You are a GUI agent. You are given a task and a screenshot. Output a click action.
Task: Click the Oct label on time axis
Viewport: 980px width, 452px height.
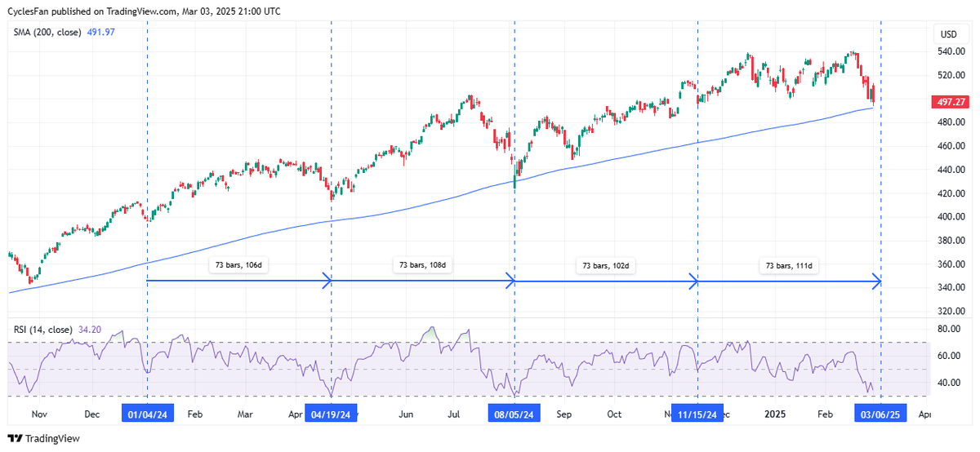click(613, 414)
